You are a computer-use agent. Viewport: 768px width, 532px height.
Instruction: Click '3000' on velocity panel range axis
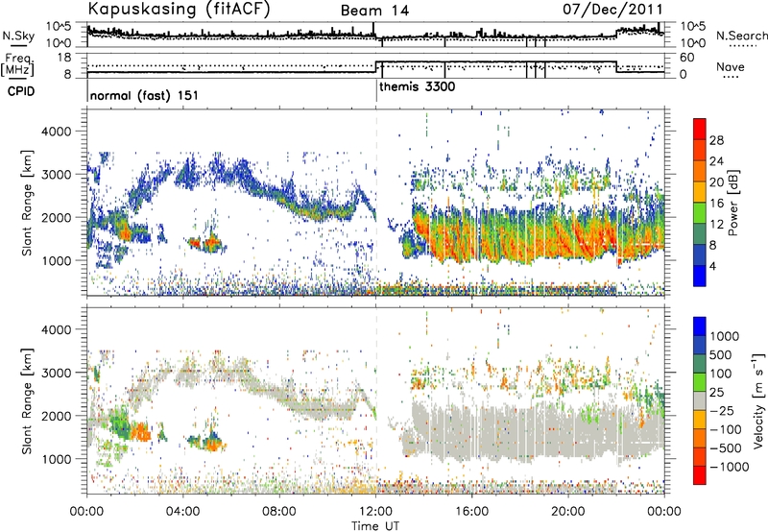point(56,373)
